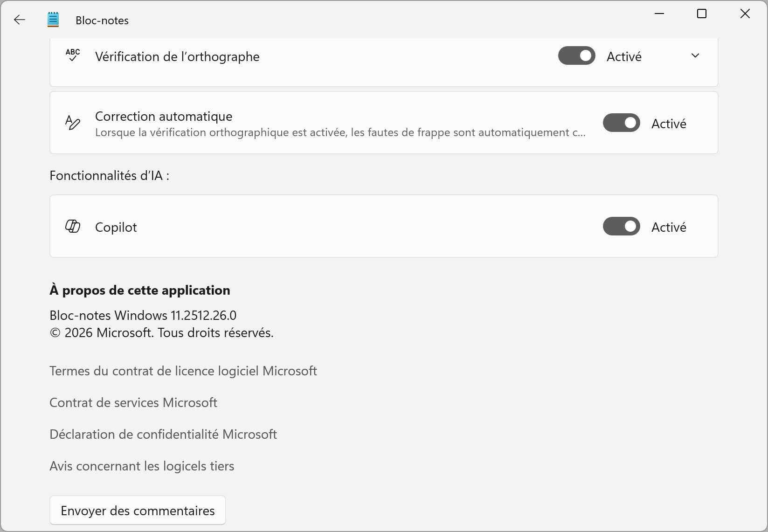
Task: Click the ABC spell check icon
Action: click(73, 55)
